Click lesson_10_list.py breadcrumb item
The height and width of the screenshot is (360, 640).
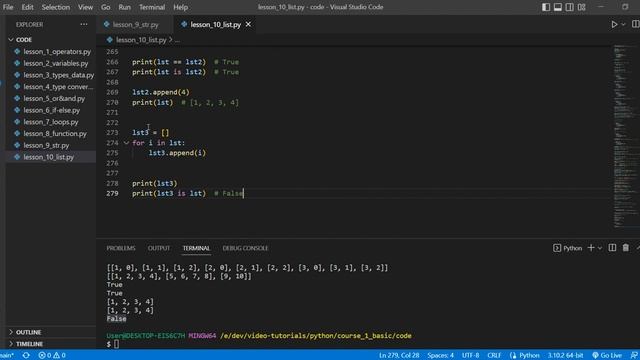click(x=141, y=40)
